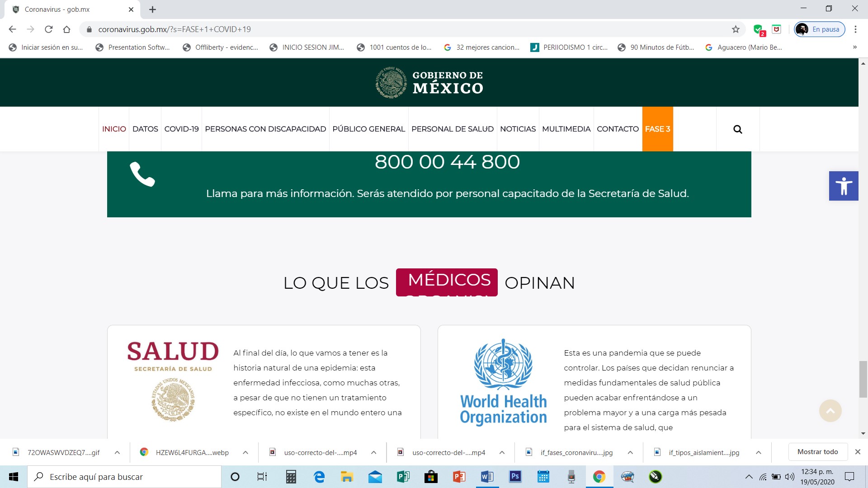Open the accessibility widget button
The image size is (868, 488).
point(844,186)
